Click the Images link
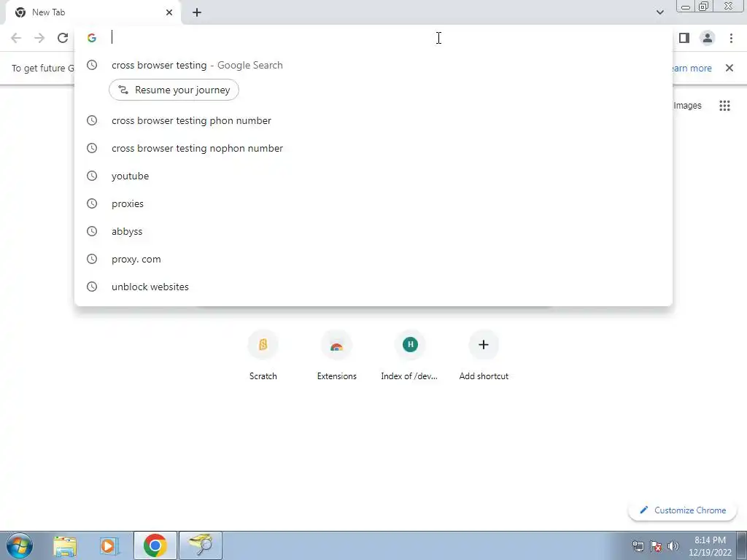 click(687, 106)
